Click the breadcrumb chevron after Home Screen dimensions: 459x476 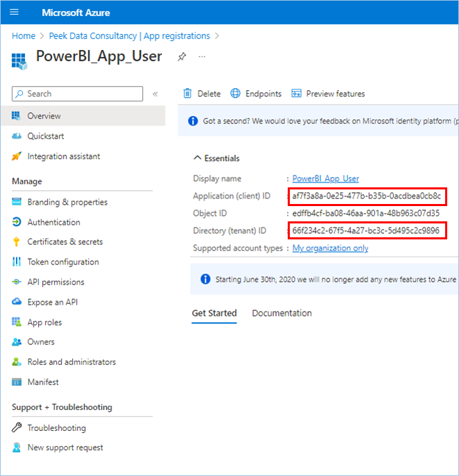[x=42, y=36]
